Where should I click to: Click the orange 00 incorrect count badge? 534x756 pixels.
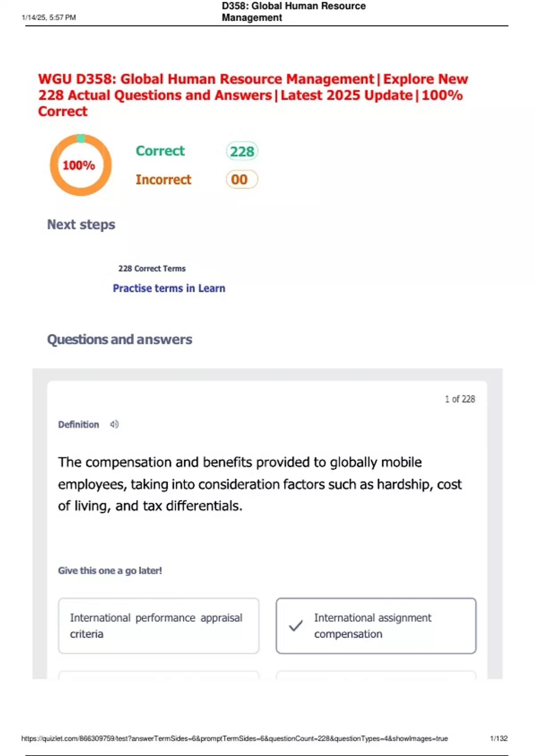(242, 180)
